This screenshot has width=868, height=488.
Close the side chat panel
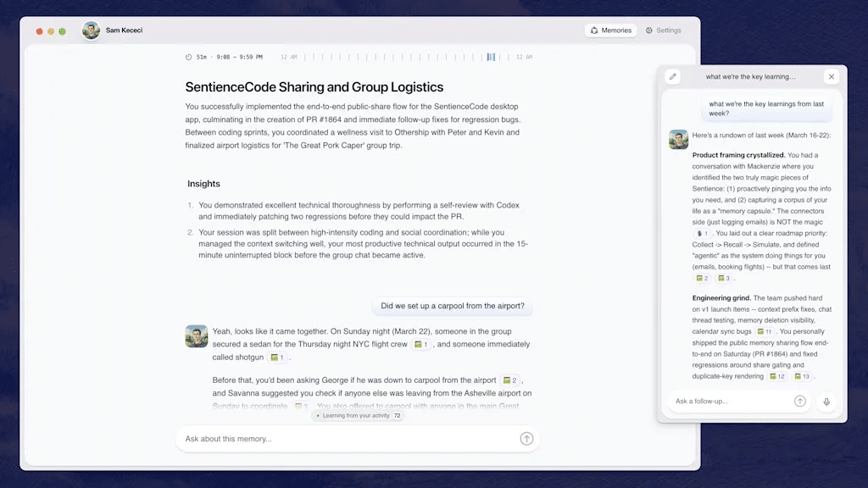click(x=831, y=76)
